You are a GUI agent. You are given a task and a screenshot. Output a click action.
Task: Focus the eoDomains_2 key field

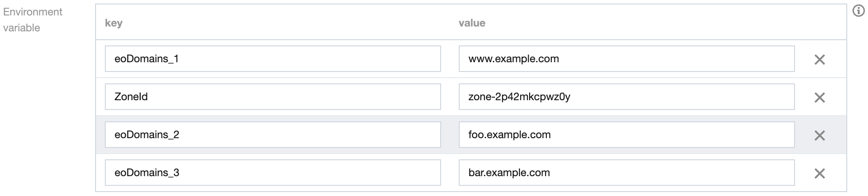pos(273,135)
